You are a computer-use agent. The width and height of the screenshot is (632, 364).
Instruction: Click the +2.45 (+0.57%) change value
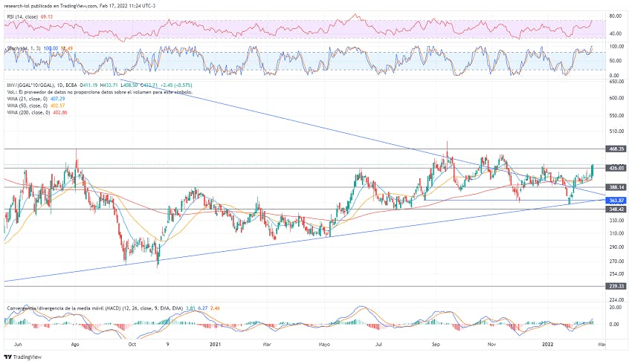pos(176,85)
